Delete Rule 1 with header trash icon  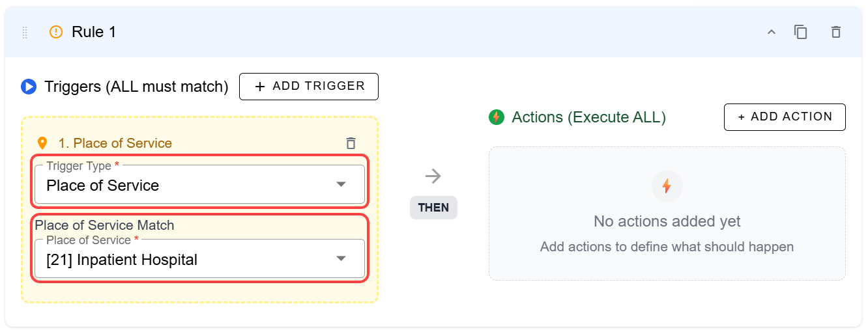point(835,32)
